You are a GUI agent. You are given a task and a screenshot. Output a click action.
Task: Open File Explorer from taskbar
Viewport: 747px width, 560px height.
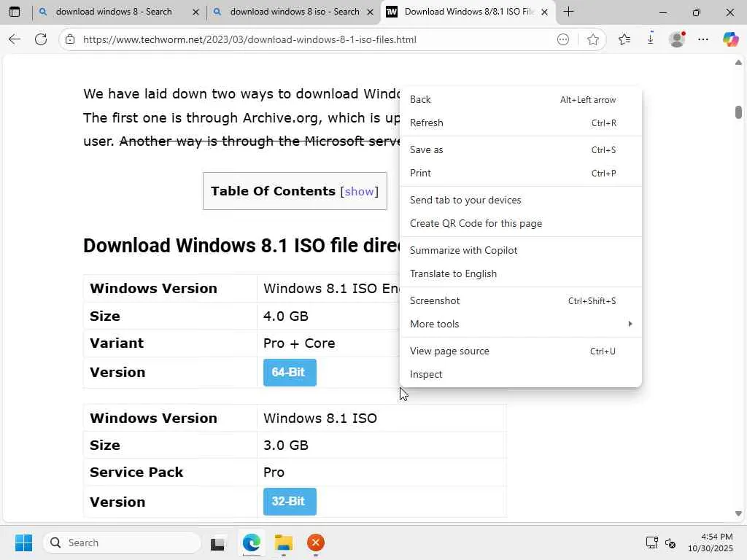click(x=284, y=542)
